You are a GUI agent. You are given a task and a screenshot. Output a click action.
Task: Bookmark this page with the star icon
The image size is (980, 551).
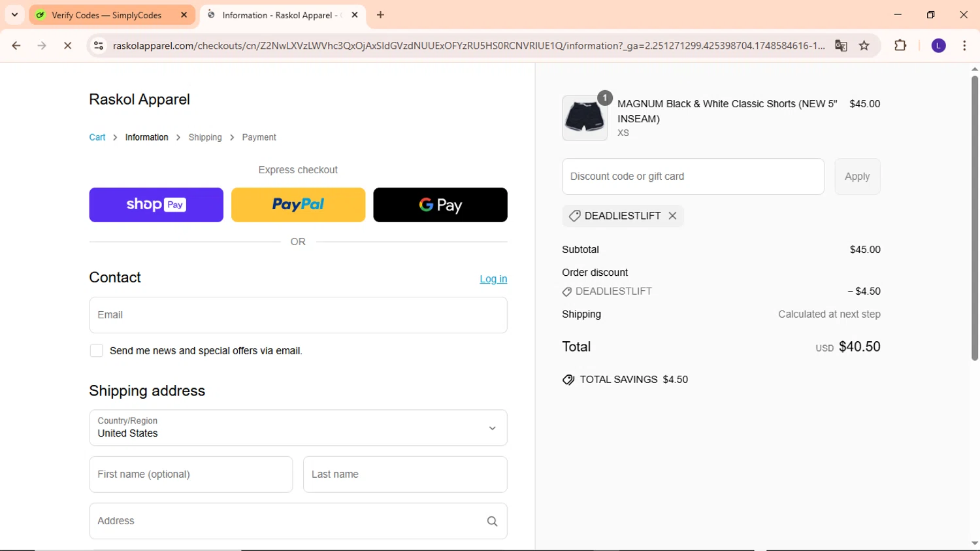click(864, 46)
